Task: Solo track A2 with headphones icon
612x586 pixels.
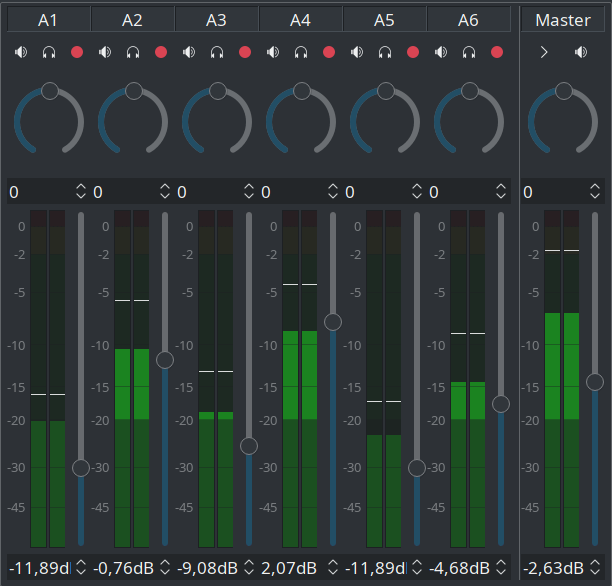Action: click(133, 52)
